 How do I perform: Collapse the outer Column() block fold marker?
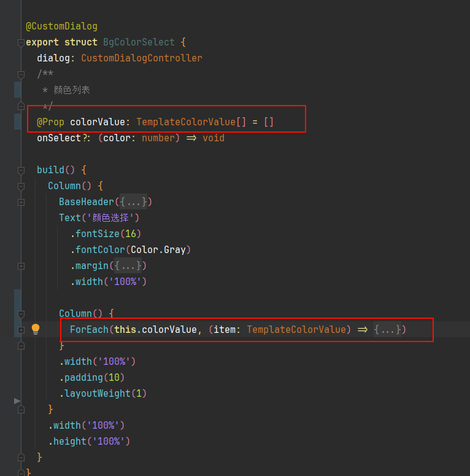(x=21, y=186)
